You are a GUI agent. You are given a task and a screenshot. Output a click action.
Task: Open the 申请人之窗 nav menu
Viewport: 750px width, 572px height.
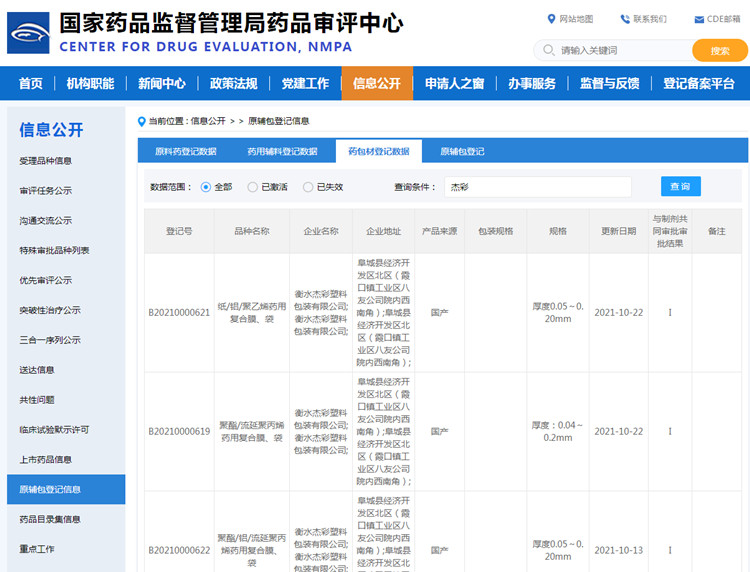[x=455, y=83]
